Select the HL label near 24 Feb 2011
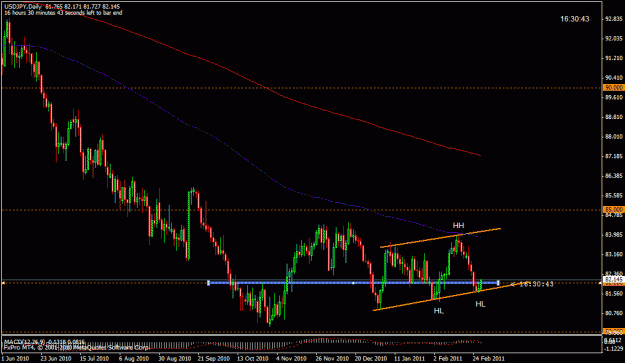The image size is (625, 363). pos(480,304)
